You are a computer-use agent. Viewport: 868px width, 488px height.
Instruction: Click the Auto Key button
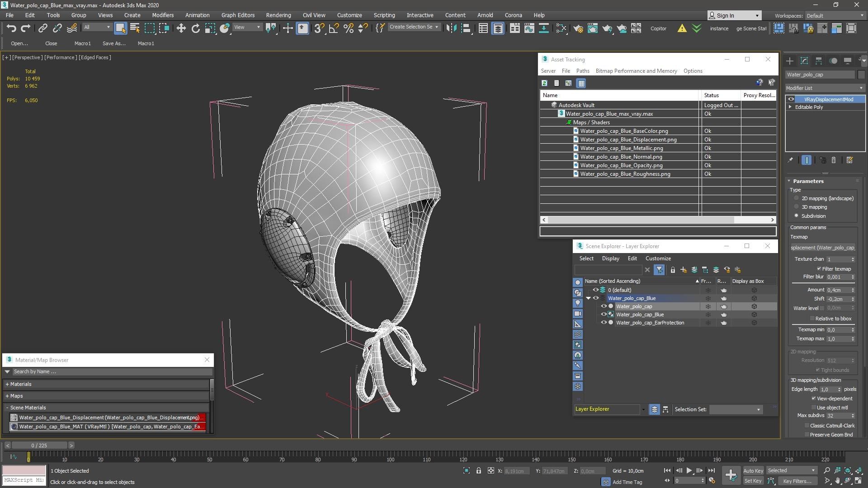[x=753, y=470]
